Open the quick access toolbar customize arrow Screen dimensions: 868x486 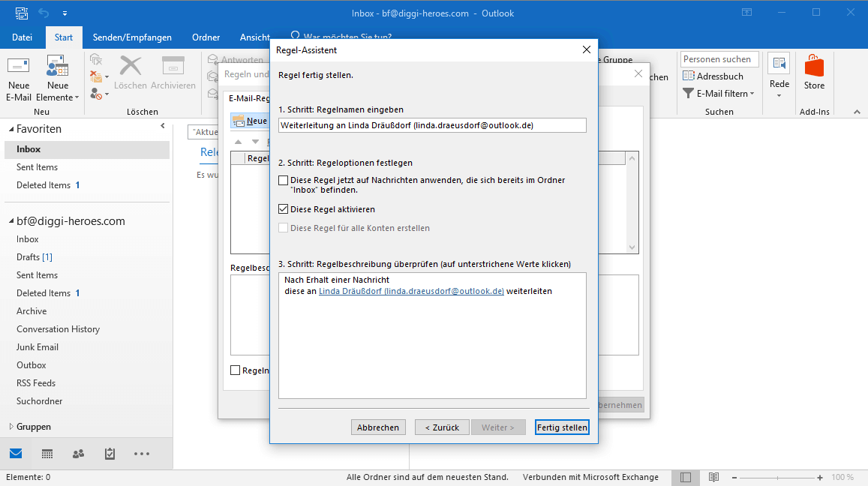(x=65, y=13)
